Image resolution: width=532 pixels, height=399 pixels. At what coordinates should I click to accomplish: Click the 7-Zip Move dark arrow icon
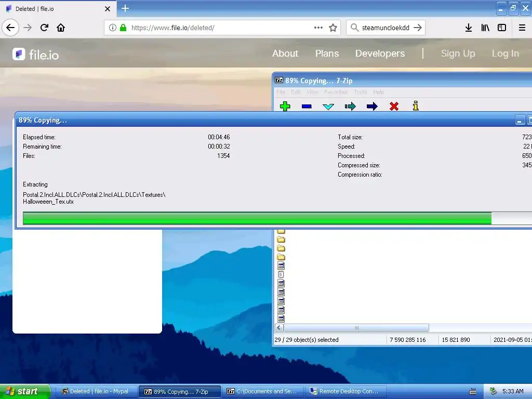coord(372,107)
